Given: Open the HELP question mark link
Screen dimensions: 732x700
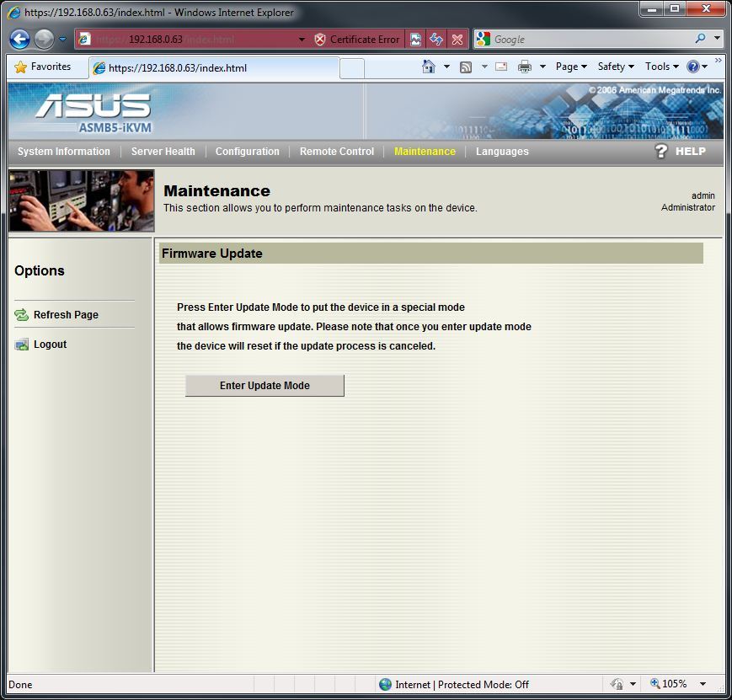Looking at the screenshot, I should tap(681, 152).
